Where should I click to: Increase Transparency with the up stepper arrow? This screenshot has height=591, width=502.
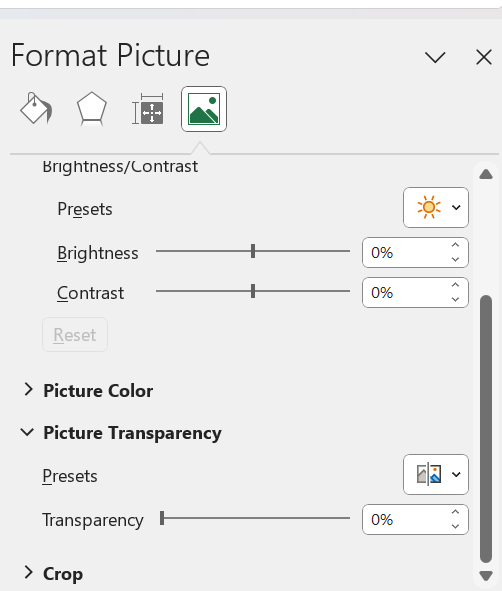[x=455, y=512]
